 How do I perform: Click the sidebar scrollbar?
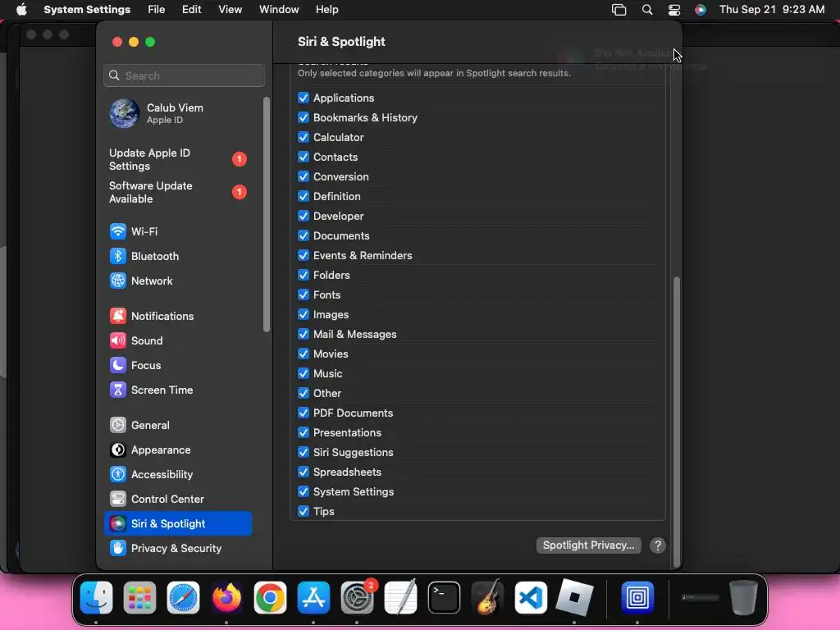[x=267, y=214]
